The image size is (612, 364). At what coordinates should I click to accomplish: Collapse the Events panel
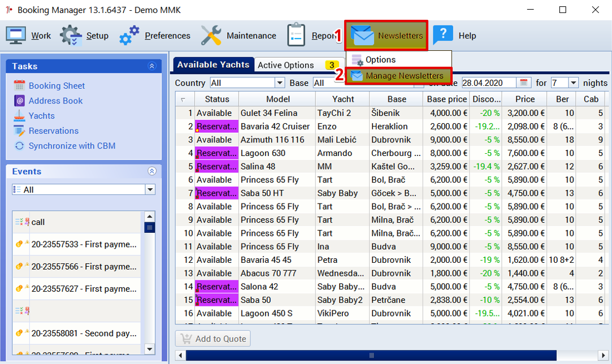coord(152,171)
